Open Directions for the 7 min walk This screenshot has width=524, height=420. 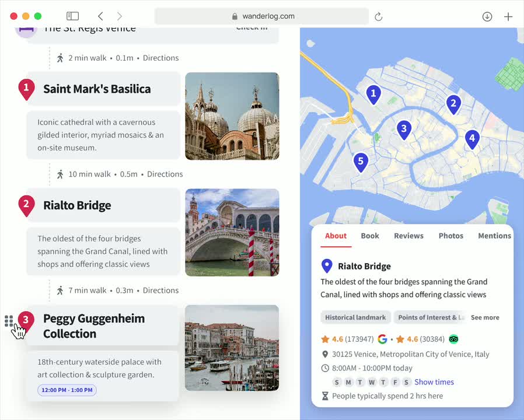tap(160, 290)
